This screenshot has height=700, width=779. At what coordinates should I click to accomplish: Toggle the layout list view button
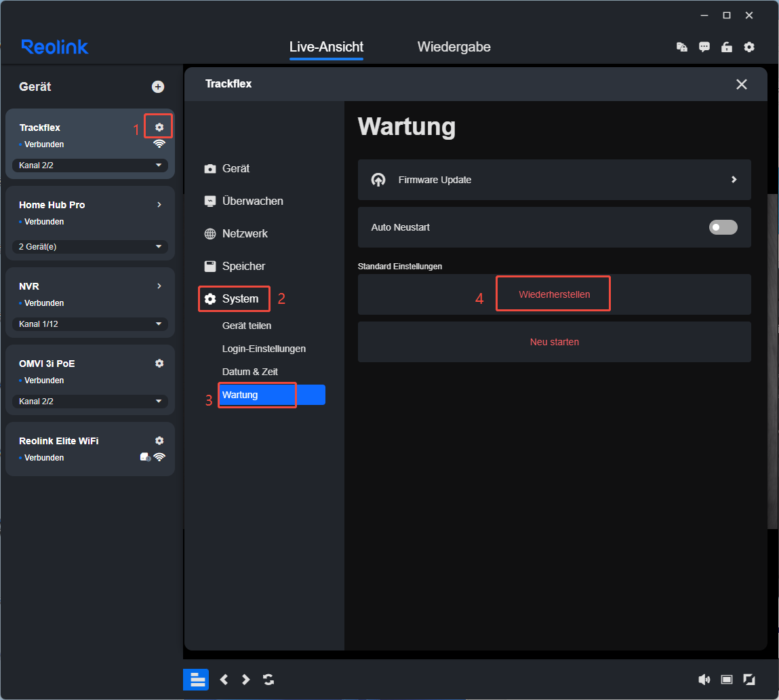tap(196, 679)
